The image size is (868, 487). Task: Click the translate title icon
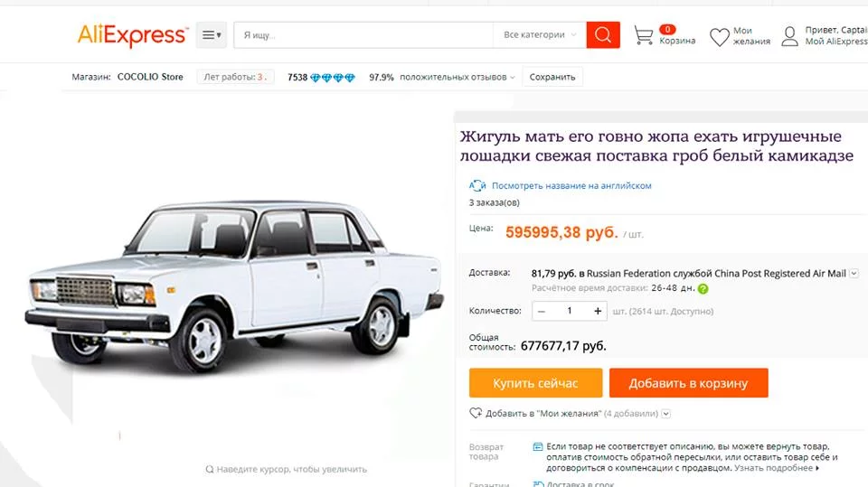[477, 185]
